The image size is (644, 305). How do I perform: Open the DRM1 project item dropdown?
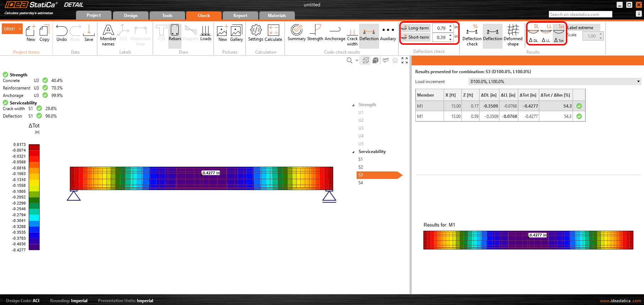(20, 29)
